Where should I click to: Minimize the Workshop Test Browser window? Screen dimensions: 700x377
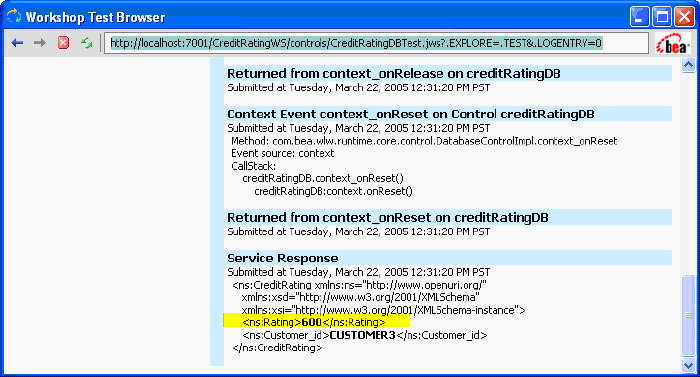(639, 17)
